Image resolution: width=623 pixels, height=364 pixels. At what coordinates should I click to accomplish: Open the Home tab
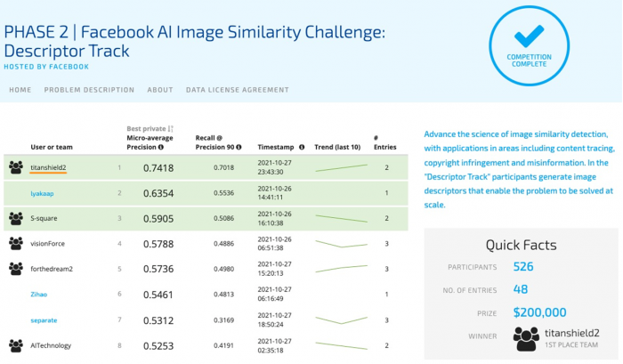pos(20,90)
